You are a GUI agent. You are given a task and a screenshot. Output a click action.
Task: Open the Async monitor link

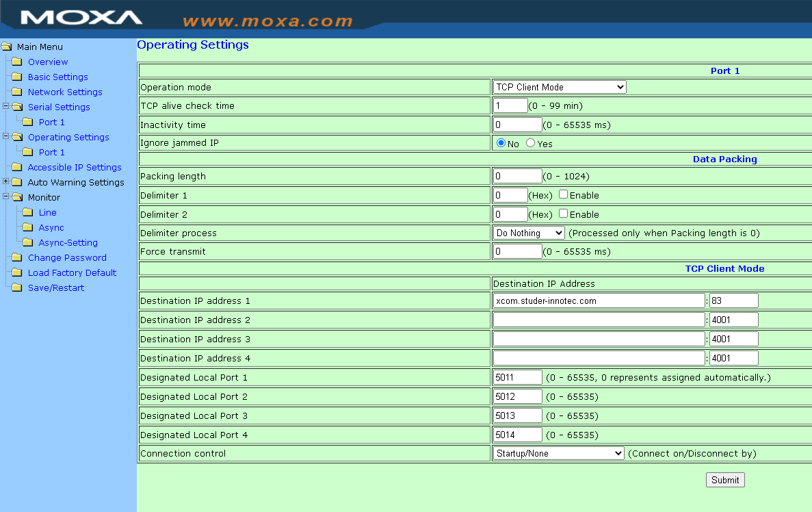pyautogui.click(x=51, y=227)
